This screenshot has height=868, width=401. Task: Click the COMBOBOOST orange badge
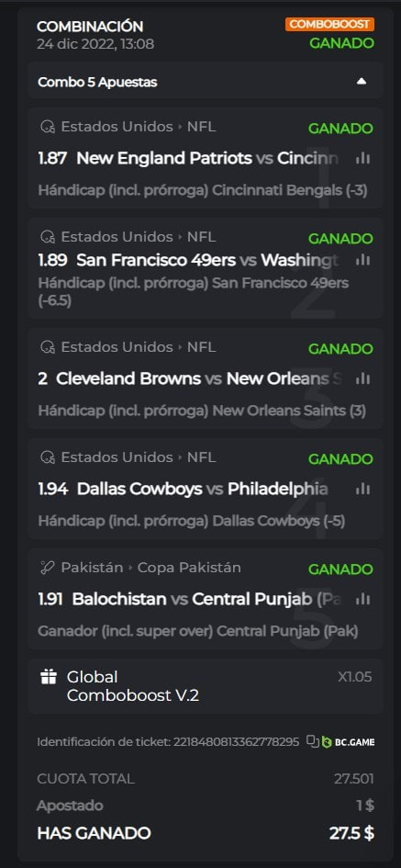[x=330, y=25]
